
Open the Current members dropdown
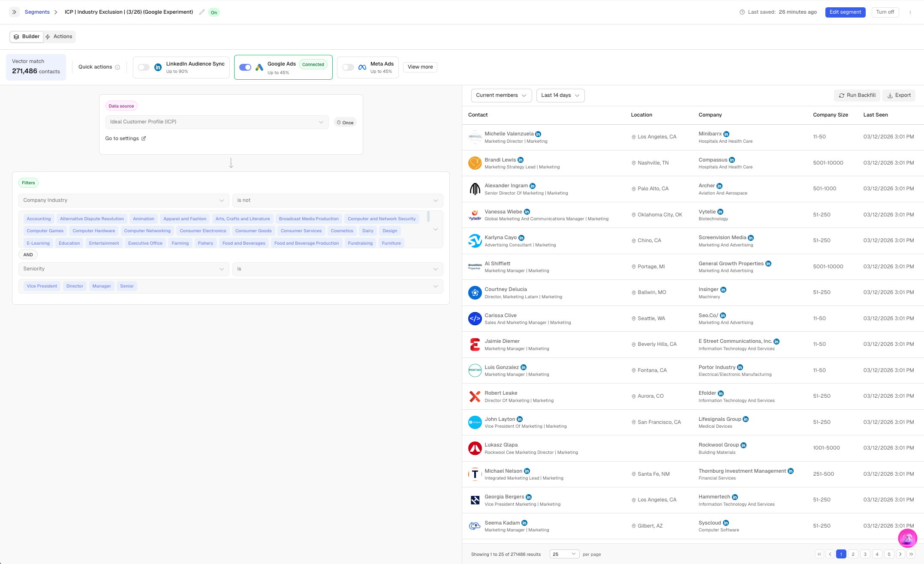tap(501, 95)
